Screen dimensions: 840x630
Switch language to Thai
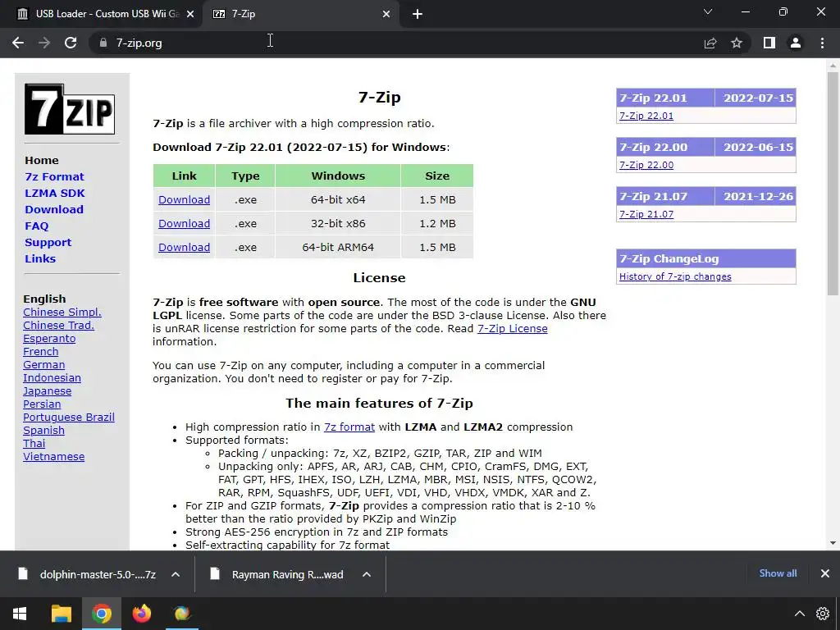[x=34, y=444]
